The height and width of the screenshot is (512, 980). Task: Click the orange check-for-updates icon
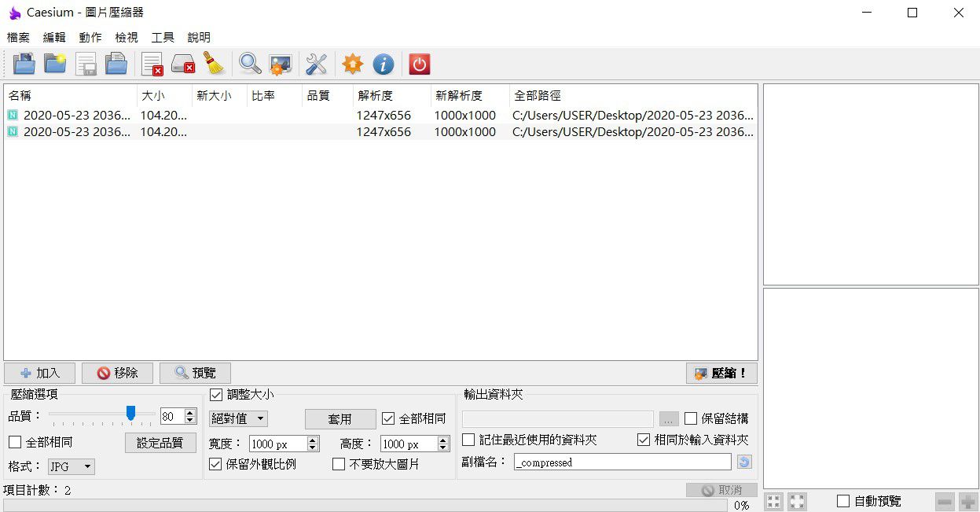point(352,64)
